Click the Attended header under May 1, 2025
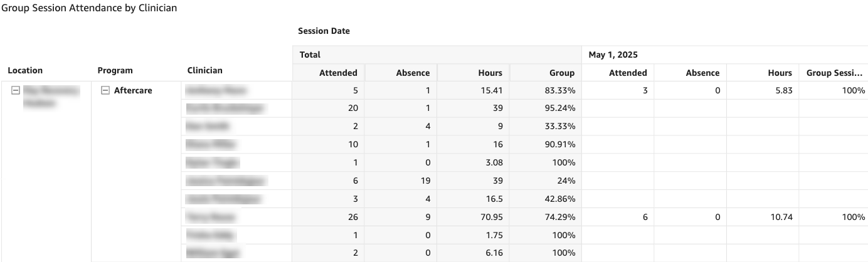This screenshot has width=868, height=262. click(628, 73)
